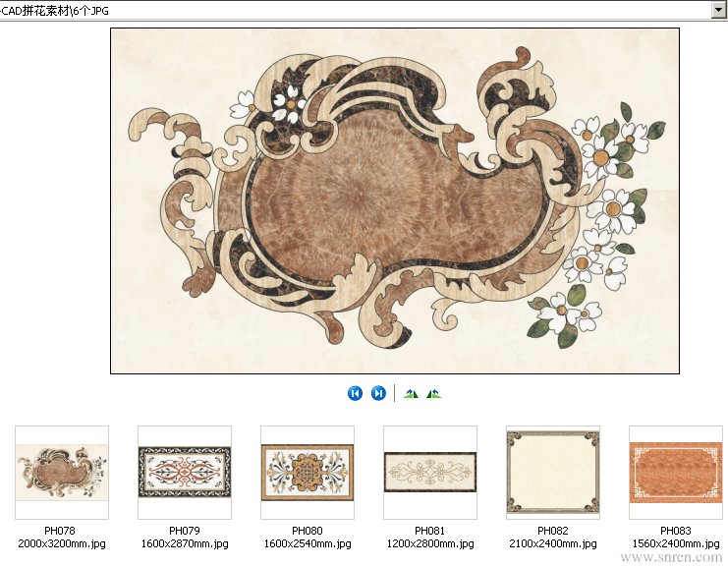Open the folder path dropdown arrow

(718, 10)
